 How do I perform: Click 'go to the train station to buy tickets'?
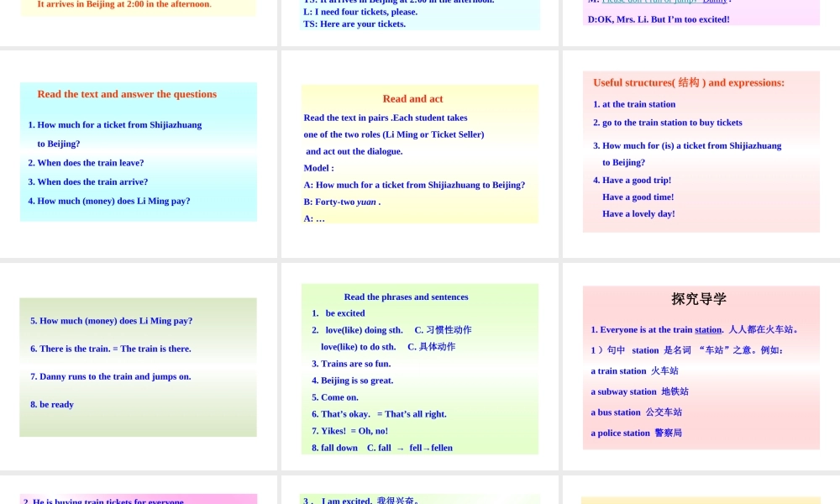668,123
